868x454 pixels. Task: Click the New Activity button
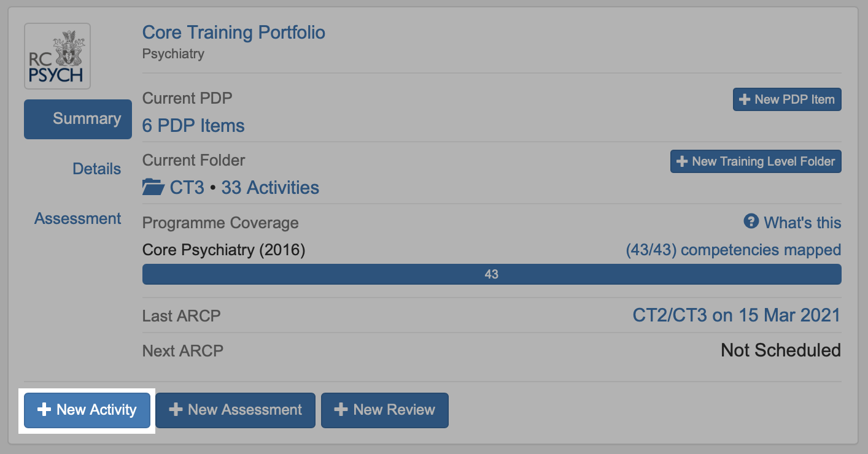tap(87, 410)
